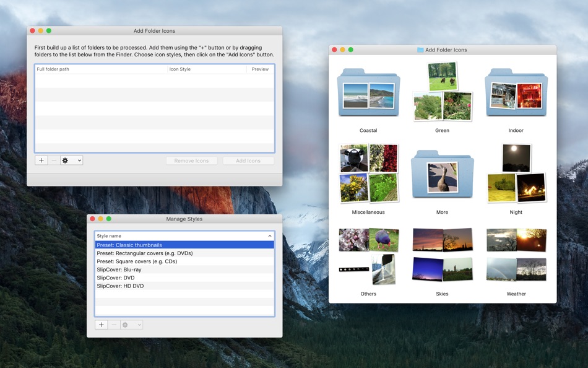This screenshot has height=368, width=588.
Task: Open the Skies folder icon
Action: click(x=442, y=255)
